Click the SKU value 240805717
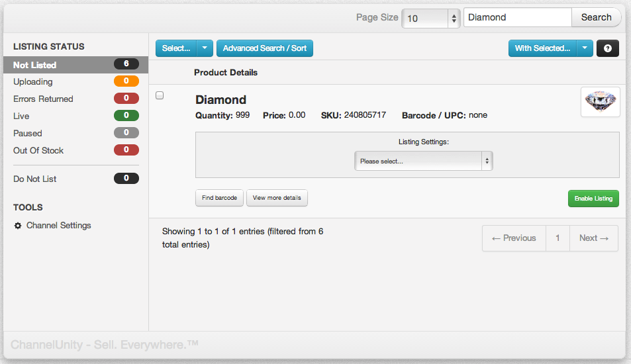Viewport: 631px width, 364px height. point(365,115)
